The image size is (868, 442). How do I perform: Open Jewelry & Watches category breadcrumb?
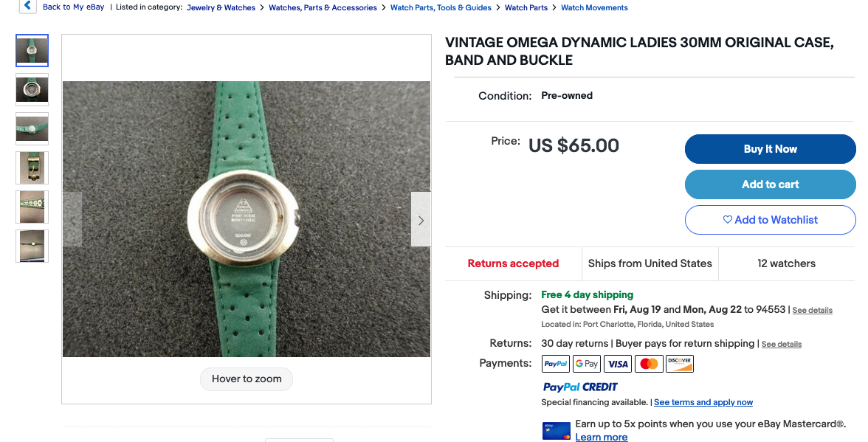click(x=221, y=7)
